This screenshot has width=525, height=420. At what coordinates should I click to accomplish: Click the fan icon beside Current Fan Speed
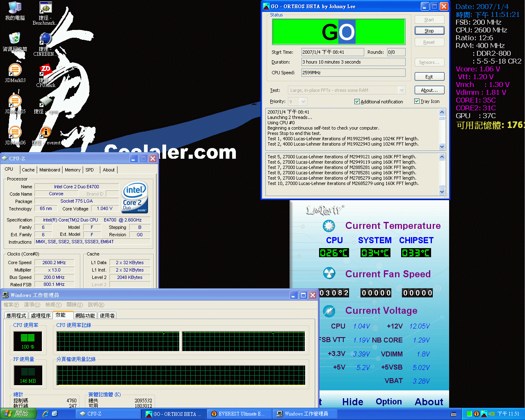click(329, 273)
